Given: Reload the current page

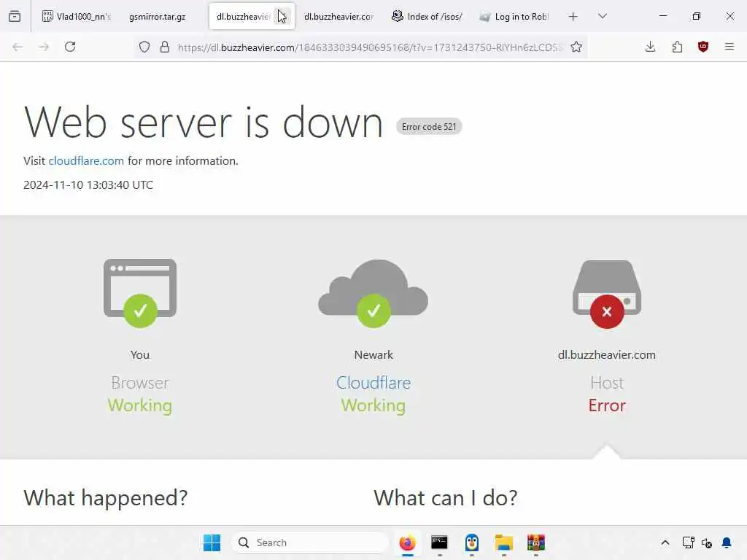Looking at the screenshot, I should pos(70,47).
